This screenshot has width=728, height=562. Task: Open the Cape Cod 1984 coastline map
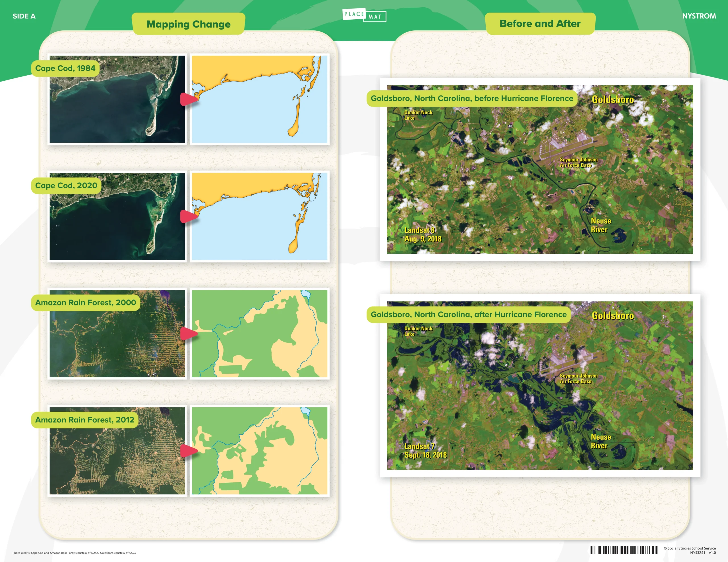tap(260, 99)
